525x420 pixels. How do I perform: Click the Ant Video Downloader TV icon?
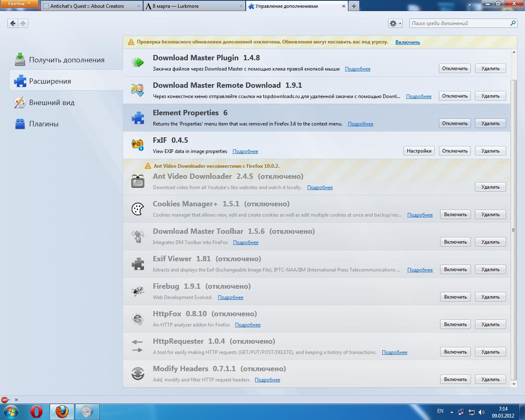(138, 181)
